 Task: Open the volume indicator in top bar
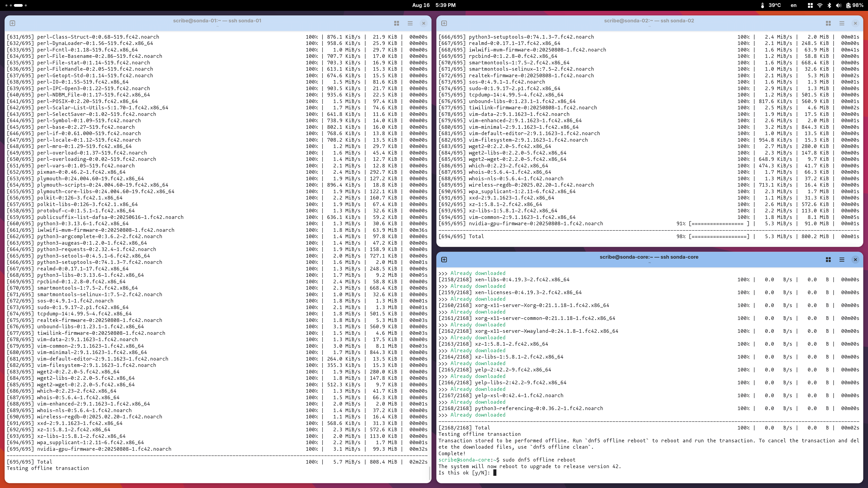click(839, 5)
